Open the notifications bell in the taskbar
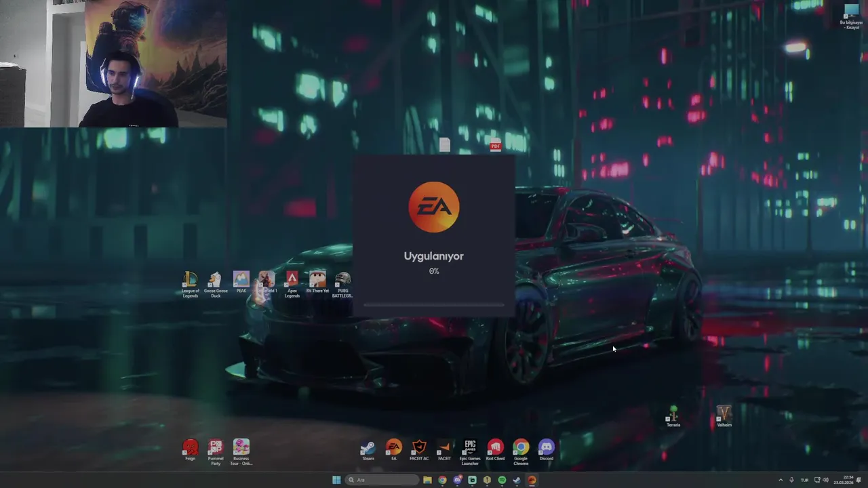Image resolution: width=868 pixels, height=488 pixels. (x=859, y=480)
